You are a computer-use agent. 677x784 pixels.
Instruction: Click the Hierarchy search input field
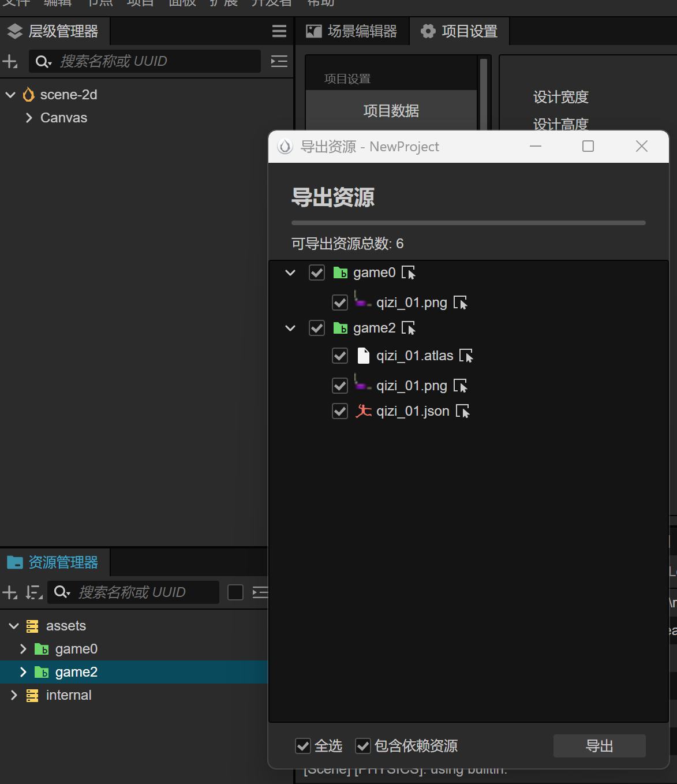pyautogui.click(x=145, y=61)
